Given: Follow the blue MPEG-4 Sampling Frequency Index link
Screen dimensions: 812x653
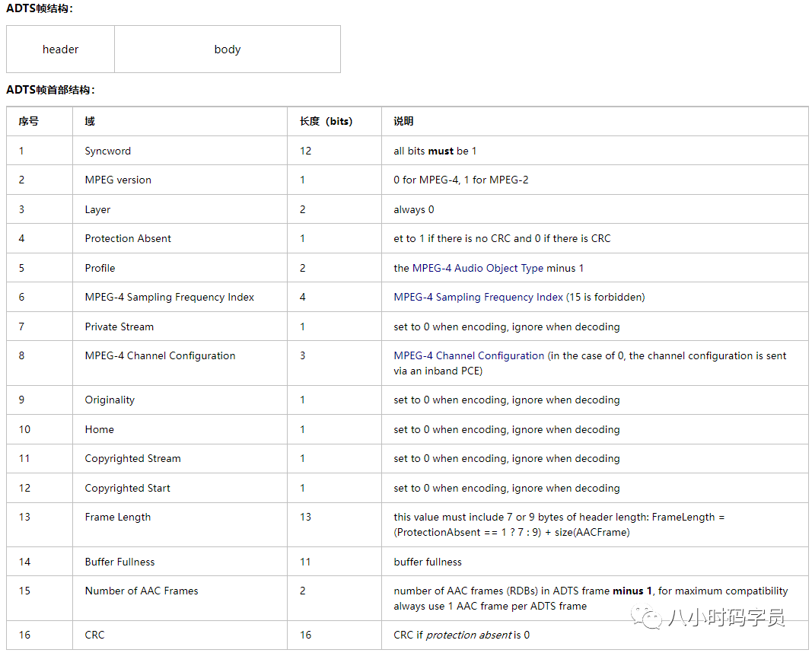Looking at the screenshot, I should pos(478,297).
